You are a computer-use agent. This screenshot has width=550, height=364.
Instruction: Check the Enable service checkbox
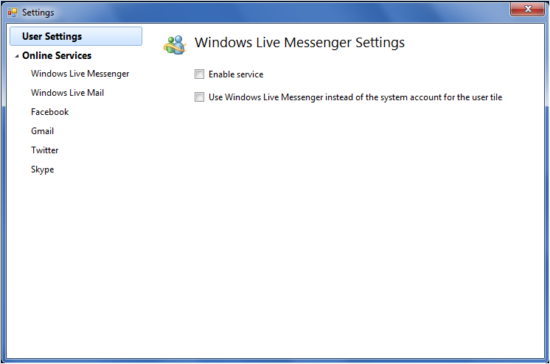pos(199,74)
